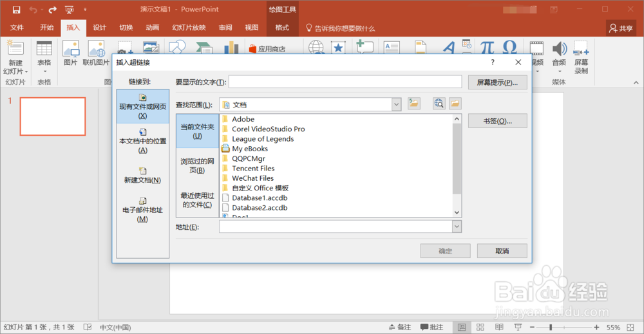Click the file list scroll down arrow
Screen dimensions: 644x334
point(457,212)
